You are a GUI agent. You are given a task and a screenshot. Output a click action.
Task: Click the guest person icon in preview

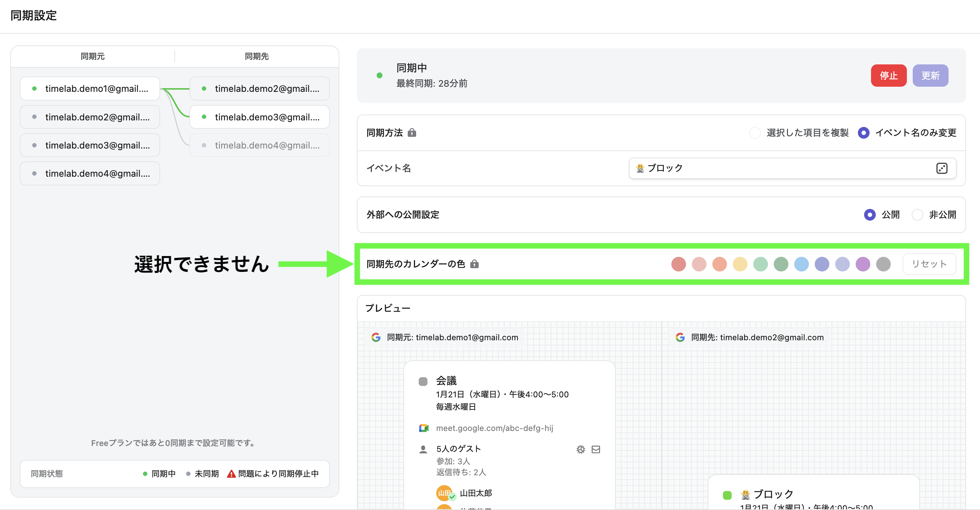click(x=423, y=449)
